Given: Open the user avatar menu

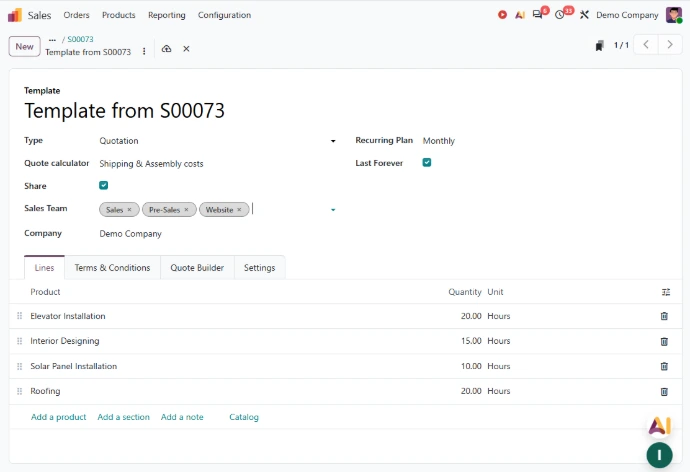Looking at the screenshot, I should pyautogui.click(x=673, y=15).
